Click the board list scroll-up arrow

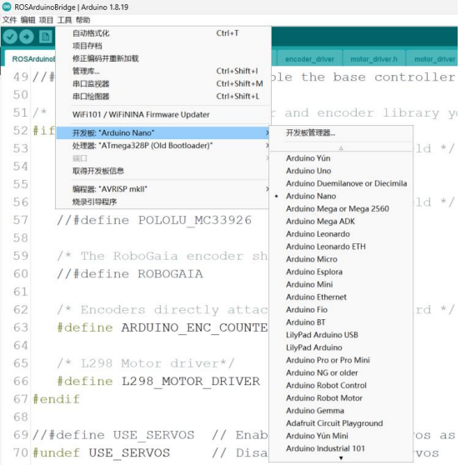point(341,148)
